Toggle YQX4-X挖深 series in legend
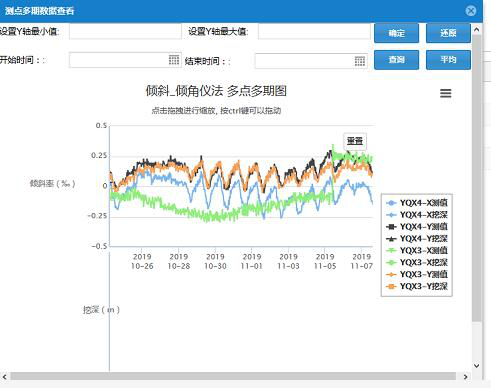Viewport: 491px width, 388px height. click(417, 215)
